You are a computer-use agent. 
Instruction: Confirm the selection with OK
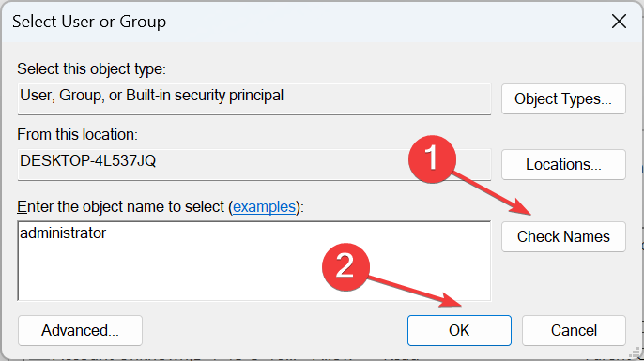pos(459,330)
